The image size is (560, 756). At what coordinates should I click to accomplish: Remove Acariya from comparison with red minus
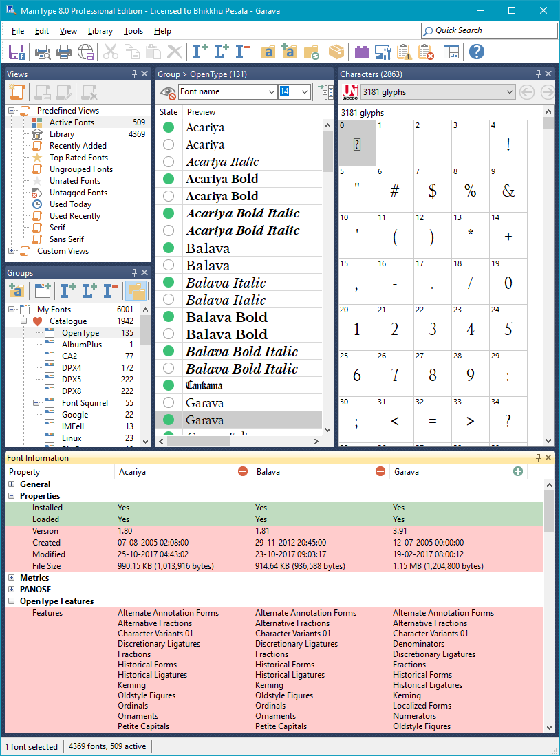(x=243, y=471)
